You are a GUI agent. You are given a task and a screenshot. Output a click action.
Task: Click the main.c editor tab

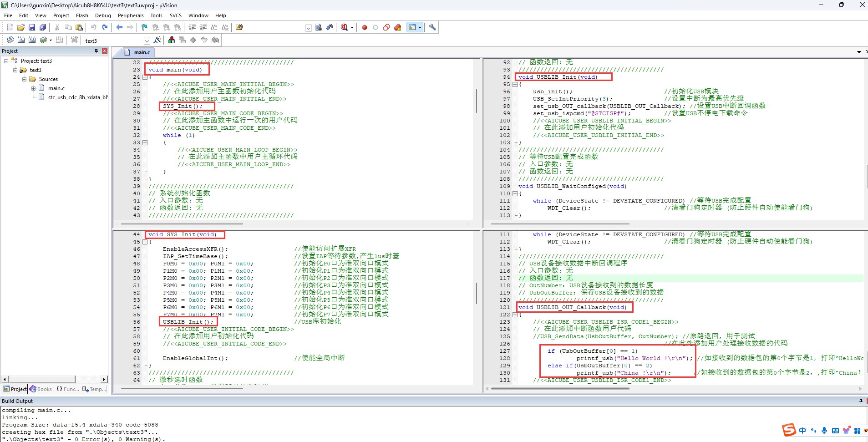(x=142, y=52)
